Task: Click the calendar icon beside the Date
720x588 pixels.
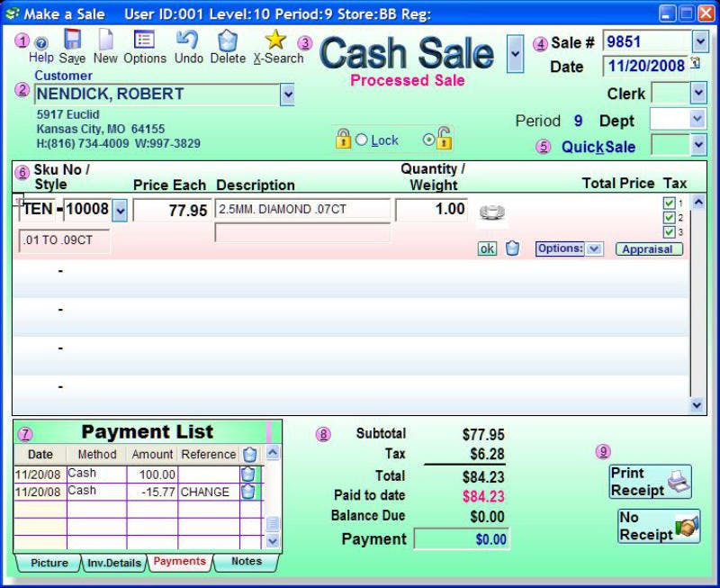Action: pos(696,62)
